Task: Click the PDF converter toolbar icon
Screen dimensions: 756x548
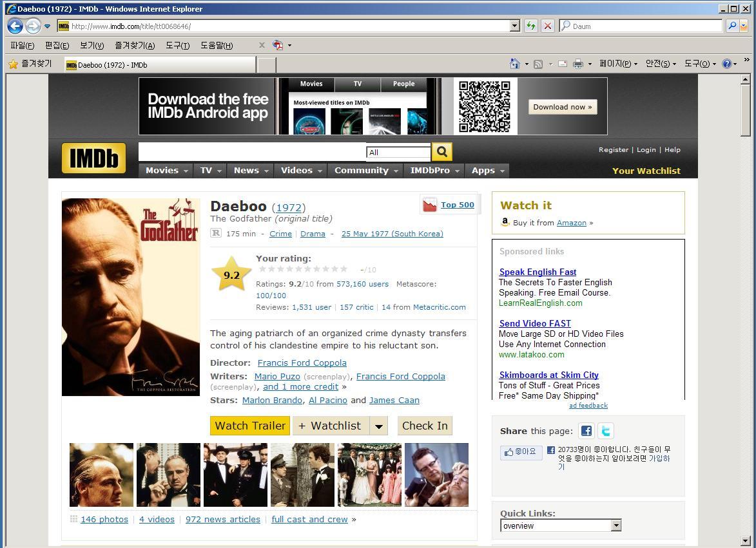Action: point(278,45)
